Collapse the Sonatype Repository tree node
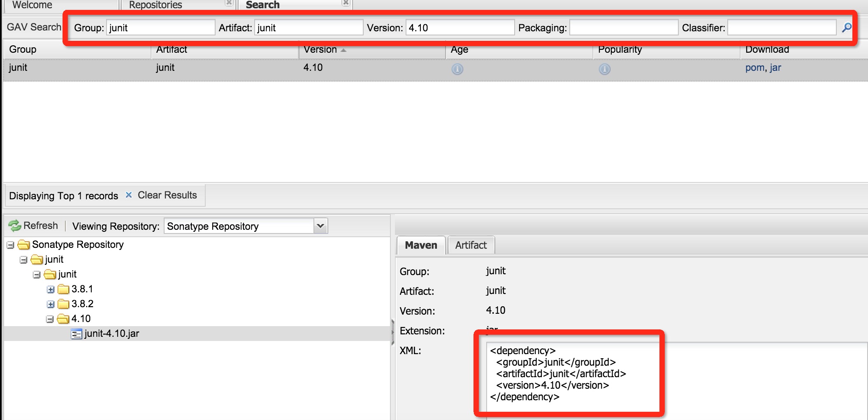 [x=10, y=245]
